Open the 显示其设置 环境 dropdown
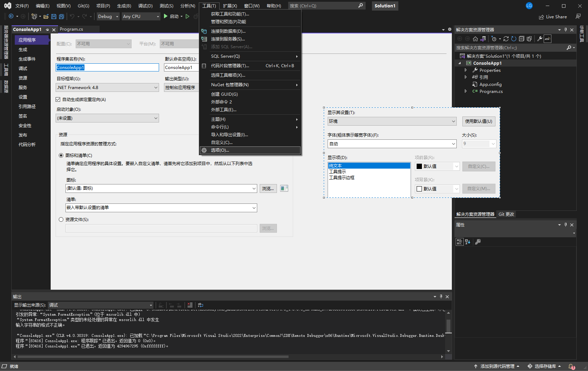This screenshot has height=371, width=588. (392, 121)
